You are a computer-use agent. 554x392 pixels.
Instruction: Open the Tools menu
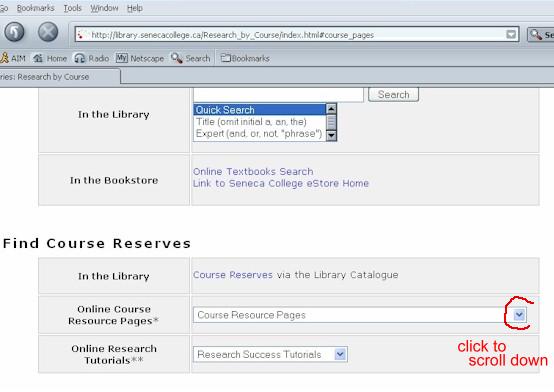click(72, 8)
